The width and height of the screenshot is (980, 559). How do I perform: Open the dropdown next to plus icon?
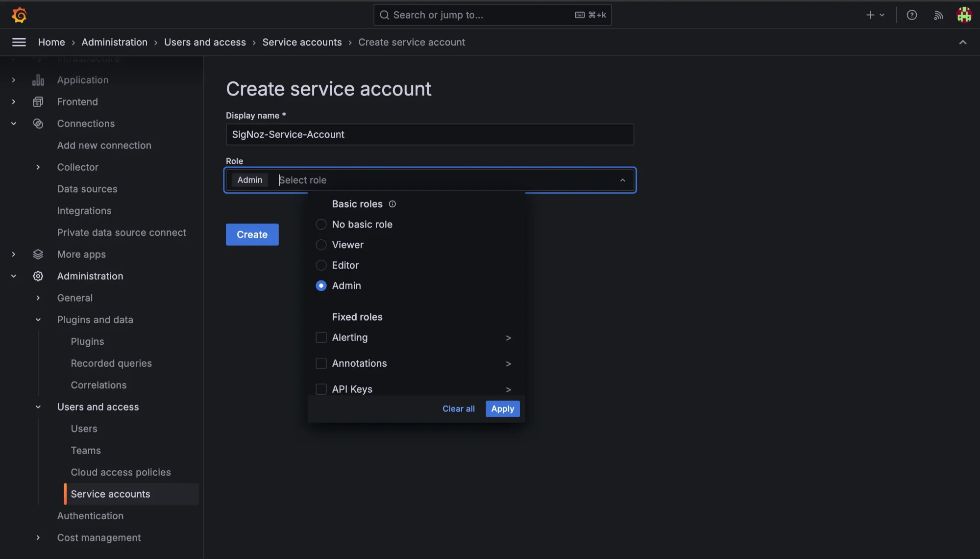click(x=882, y=15)
